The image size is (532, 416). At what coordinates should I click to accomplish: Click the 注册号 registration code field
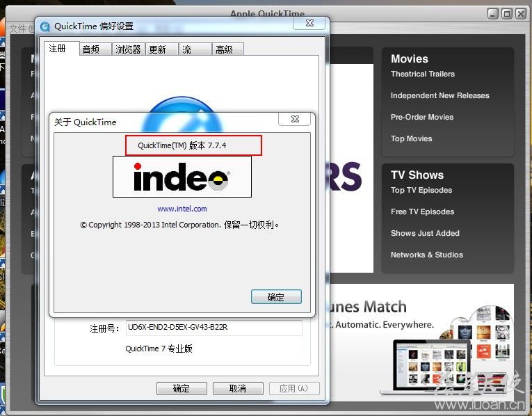(213, 328)
